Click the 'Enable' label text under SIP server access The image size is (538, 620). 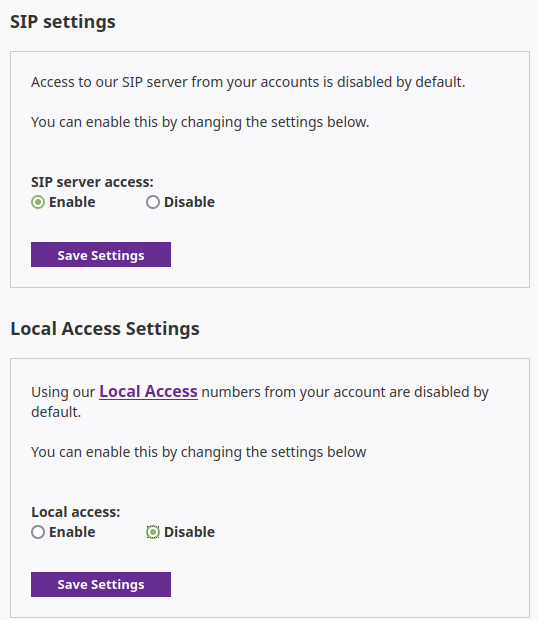coord(72,202)
